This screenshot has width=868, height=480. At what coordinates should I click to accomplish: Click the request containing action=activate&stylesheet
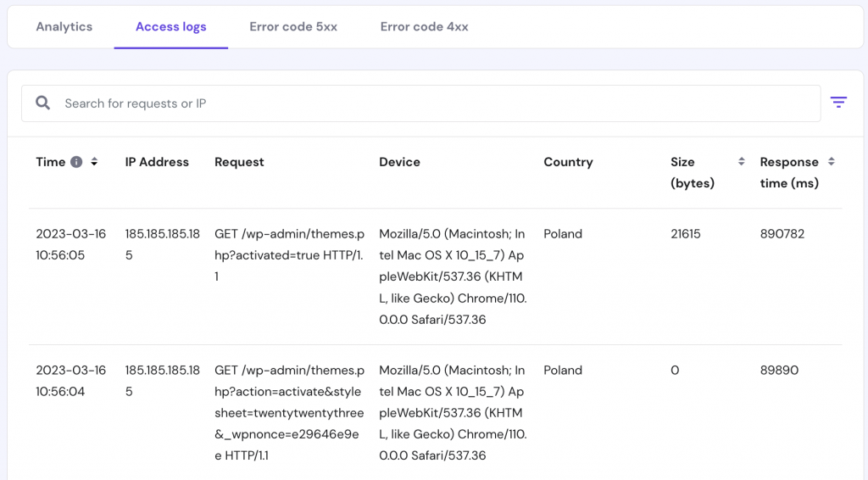[289, 412]
